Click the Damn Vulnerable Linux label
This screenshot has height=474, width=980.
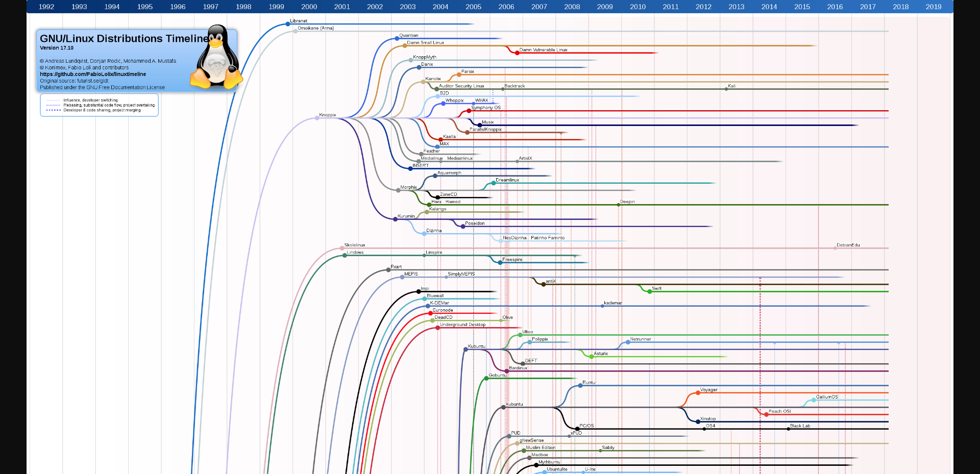coord(544,50)
